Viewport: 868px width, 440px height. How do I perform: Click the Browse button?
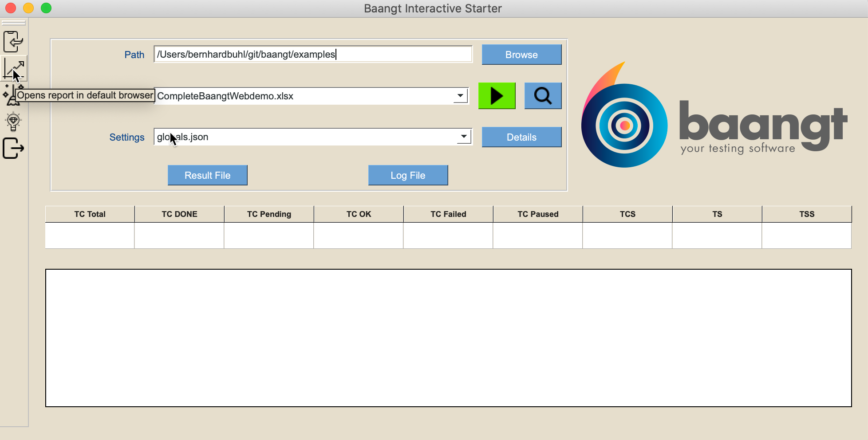click(521, 55)
